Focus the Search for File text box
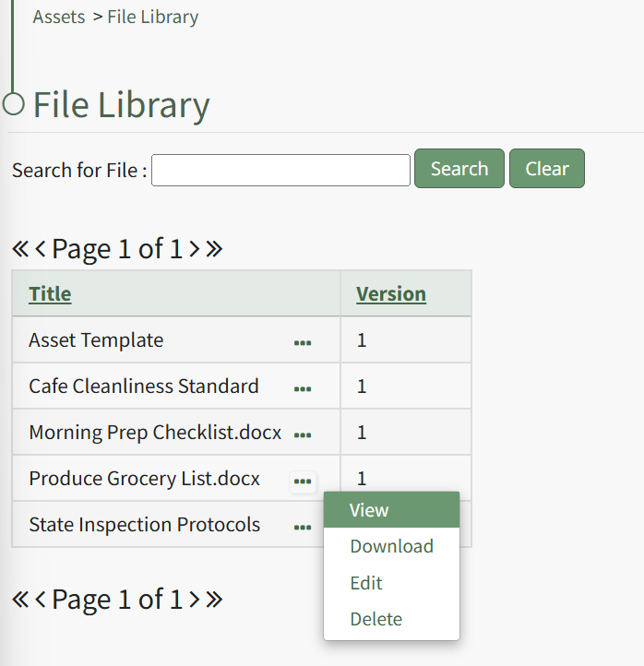 pos(280,170)
